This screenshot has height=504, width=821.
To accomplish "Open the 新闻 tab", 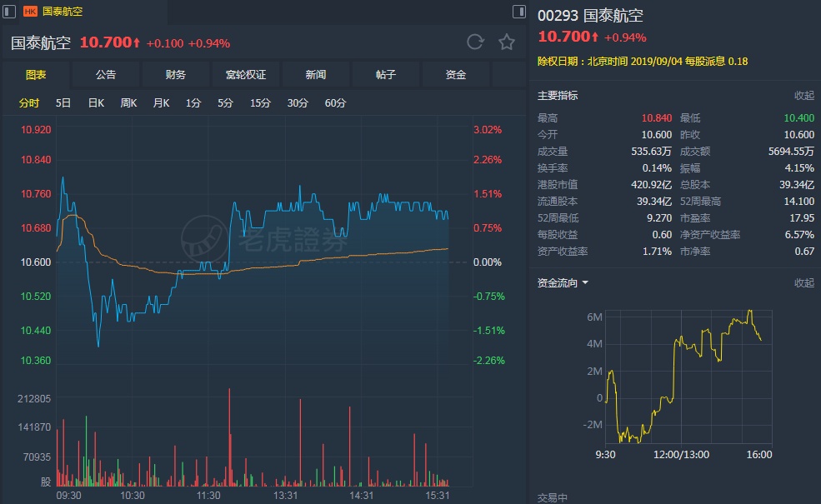I will [x=316, y=75].
